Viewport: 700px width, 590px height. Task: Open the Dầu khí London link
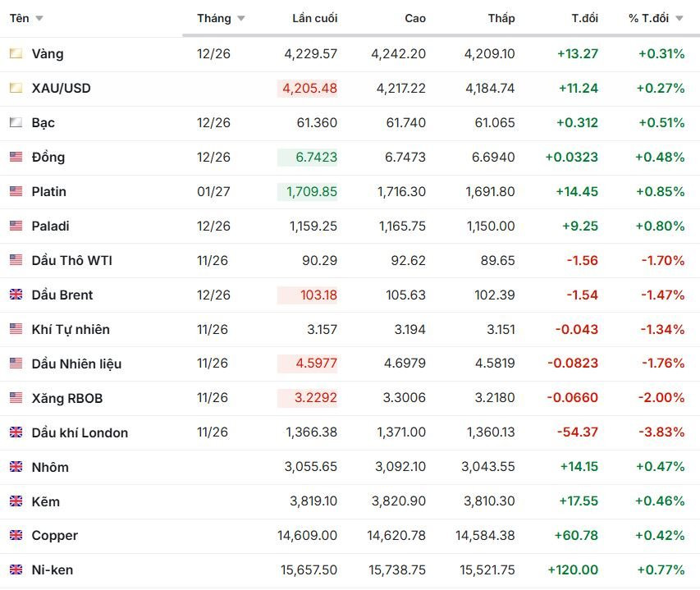coord(80,432)
